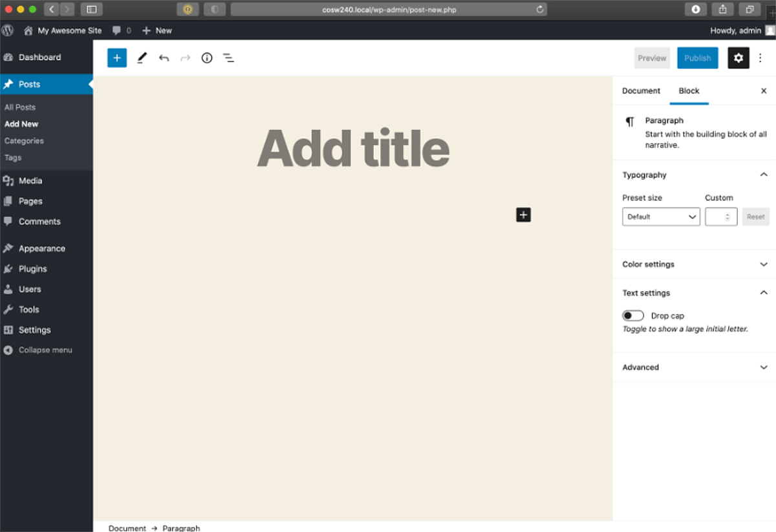Click the settings gear icon

pos(738,58)
